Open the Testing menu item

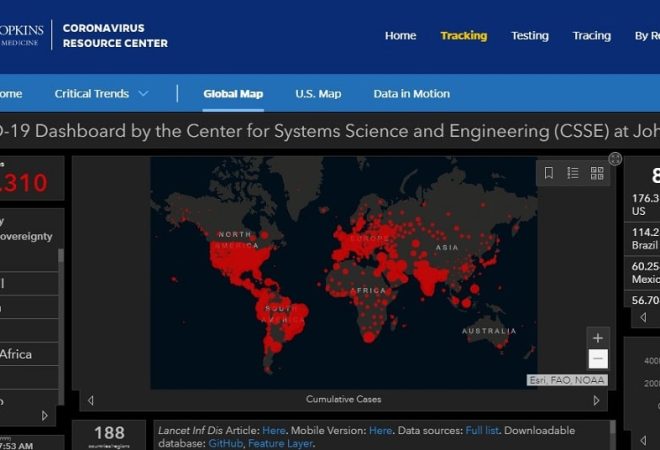[530, 36]
